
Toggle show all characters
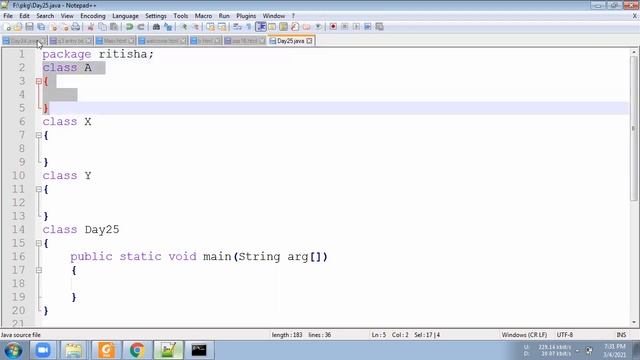click(249, 27)
